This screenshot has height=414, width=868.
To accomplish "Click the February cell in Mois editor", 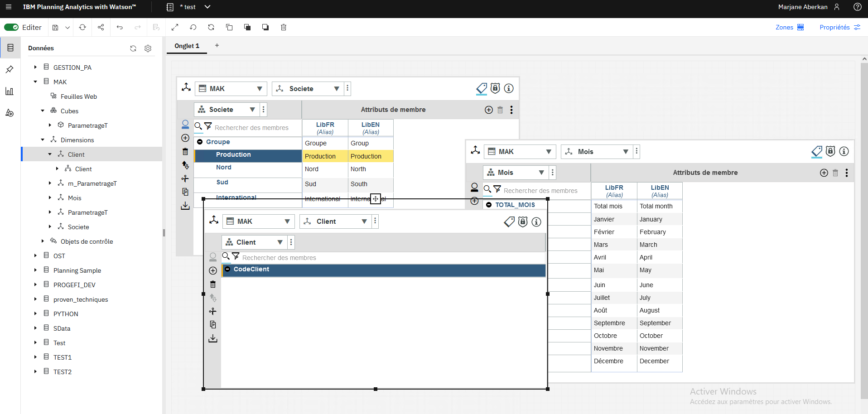I will pyautogui.click(x=660, y=232).
